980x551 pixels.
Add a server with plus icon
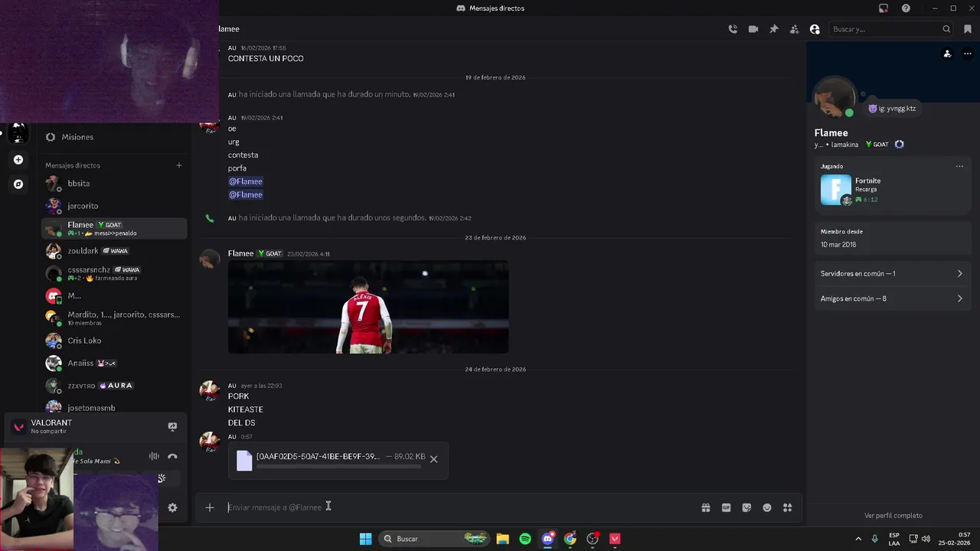coord(18,160)
